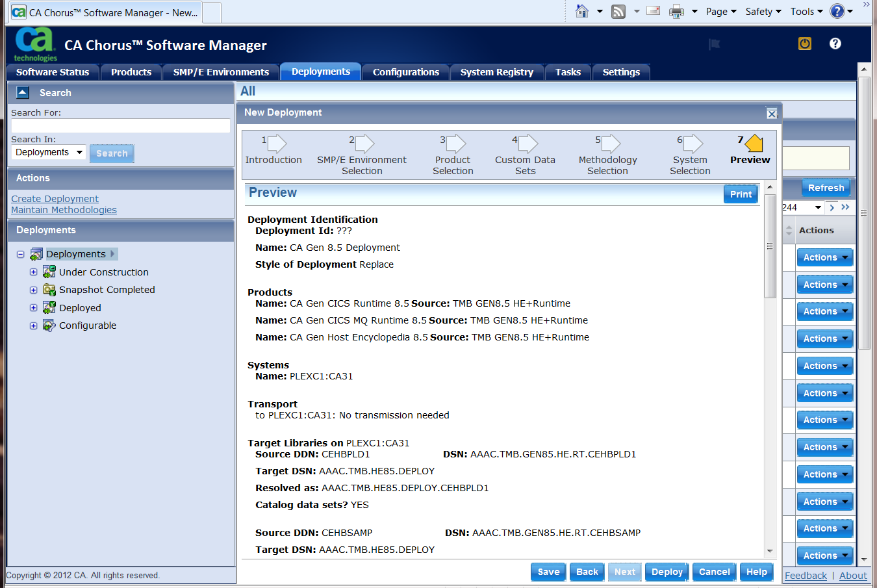Click the Search For input field
The height and width of the screenshot is (588, 877).
[121, 126]
